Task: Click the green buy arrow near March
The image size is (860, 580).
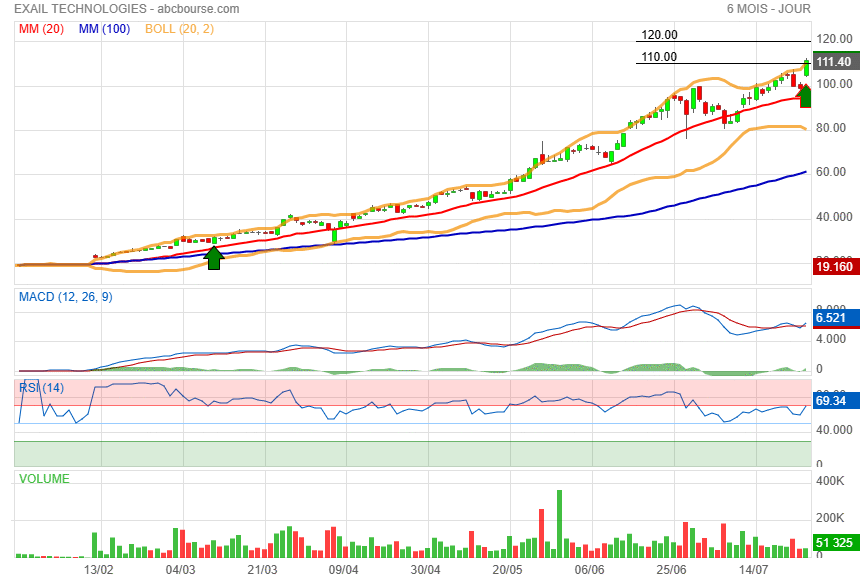Action: pos(214,258)
